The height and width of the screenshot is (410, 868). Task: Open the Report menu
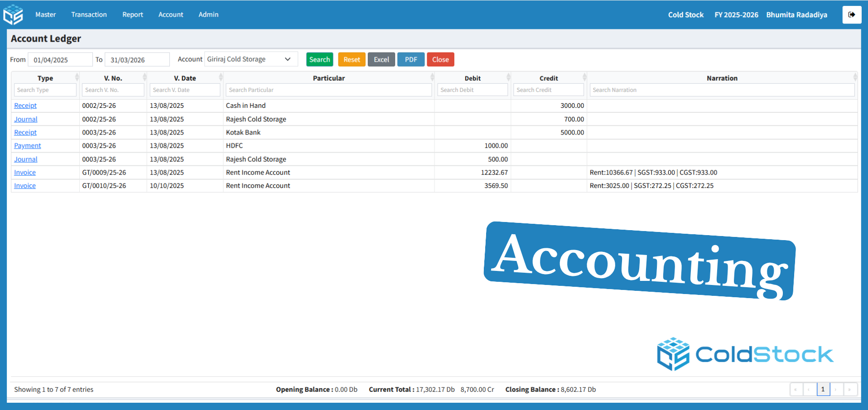[133, 14]
